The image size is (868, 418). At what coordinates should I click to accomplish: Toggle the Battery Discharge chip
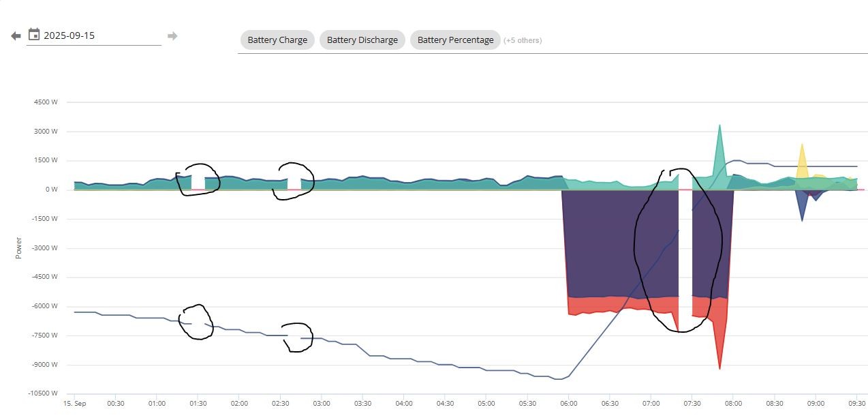point(362,40)
